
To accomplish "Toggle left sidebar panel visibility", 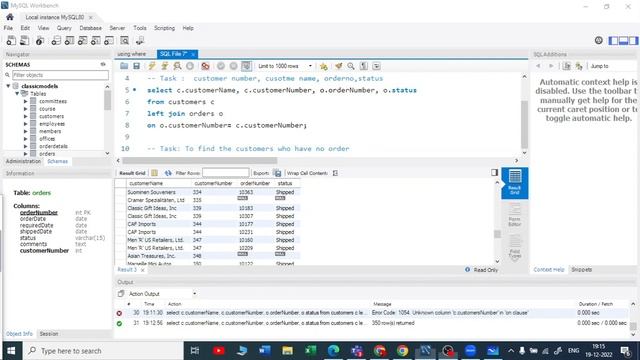I will (613, 40).
